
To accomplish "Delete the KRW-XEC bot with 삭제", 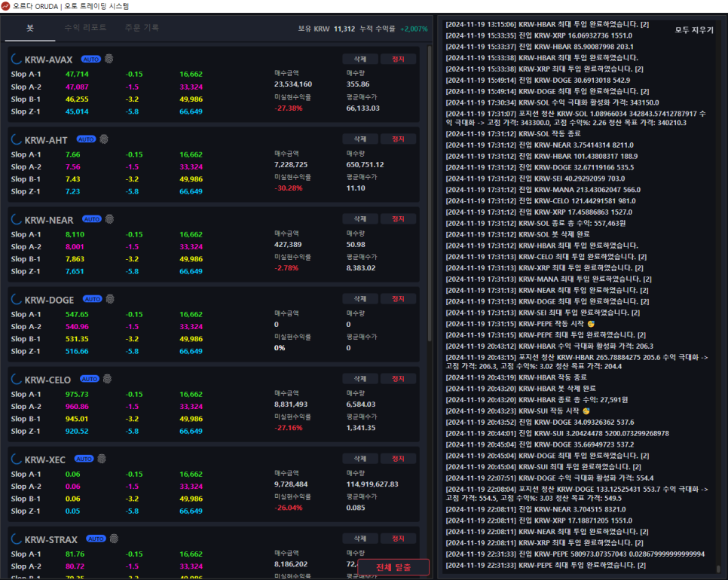I will pyautogui.click(x=360, y=459).
